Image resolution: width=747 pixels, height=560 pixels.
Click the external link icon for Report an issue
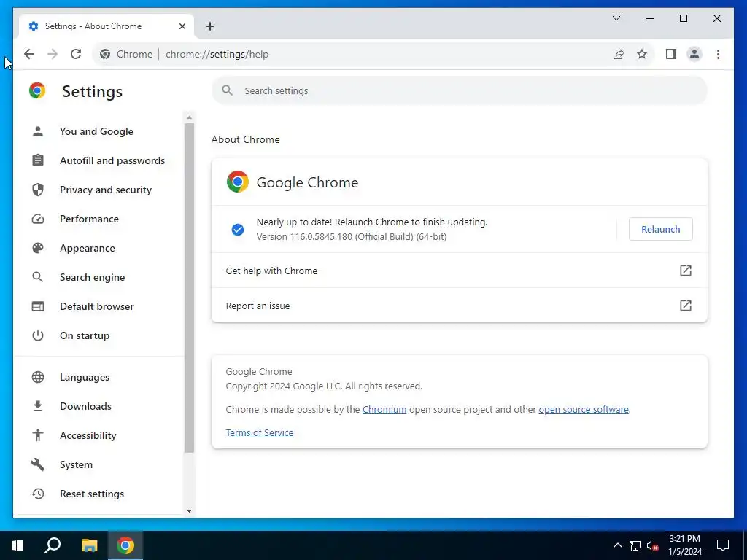(x=685, y=306)
